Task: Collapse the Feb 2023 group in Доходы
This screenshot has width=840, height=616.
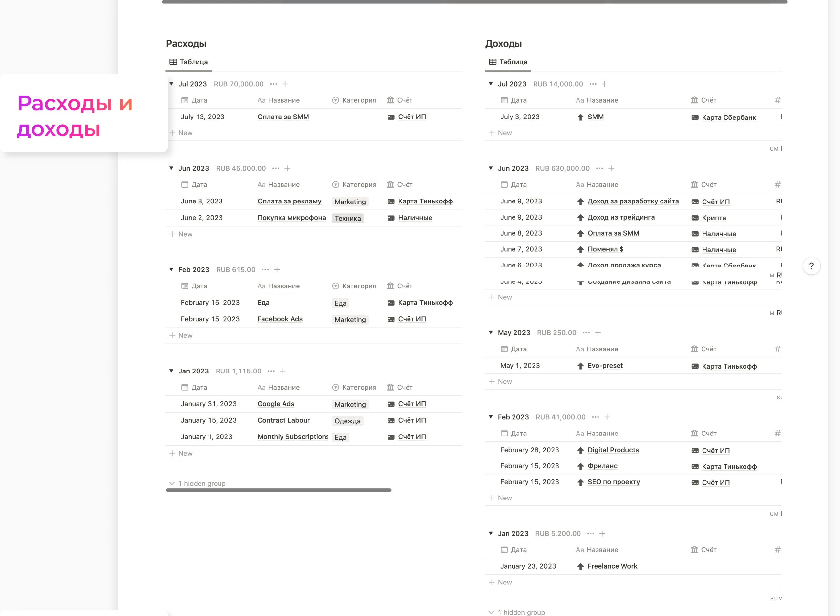Action: click(x=491, y=417)
